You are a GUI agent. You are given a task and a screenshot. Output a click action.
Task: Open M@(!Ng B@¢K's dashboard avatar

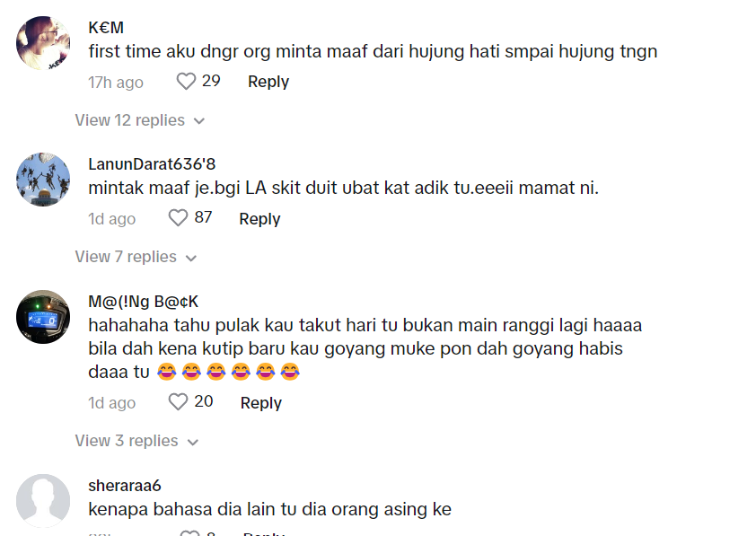[43, 317]
